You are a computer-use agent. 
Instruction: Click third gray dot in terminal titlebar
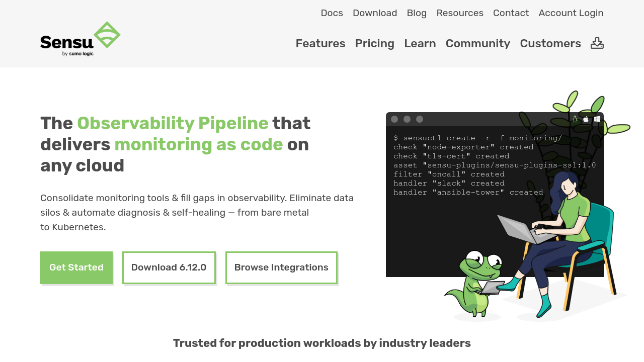(x=420, y=119)
